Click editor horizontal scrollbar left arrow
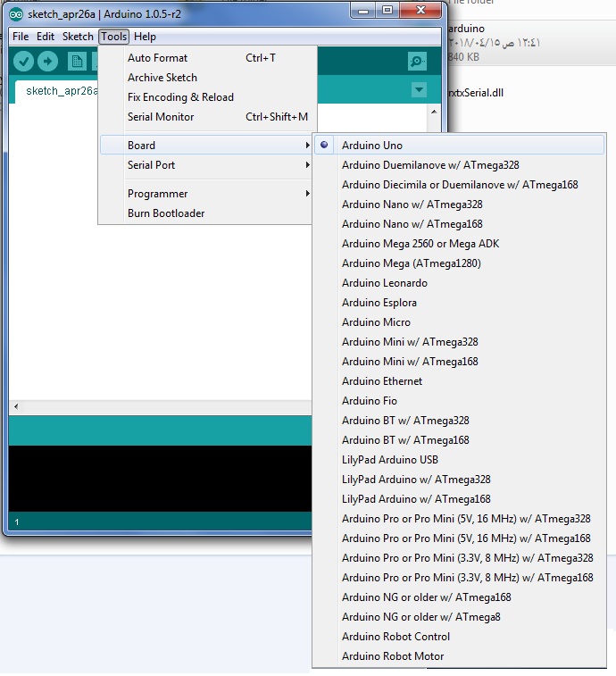 pos(16,406)
